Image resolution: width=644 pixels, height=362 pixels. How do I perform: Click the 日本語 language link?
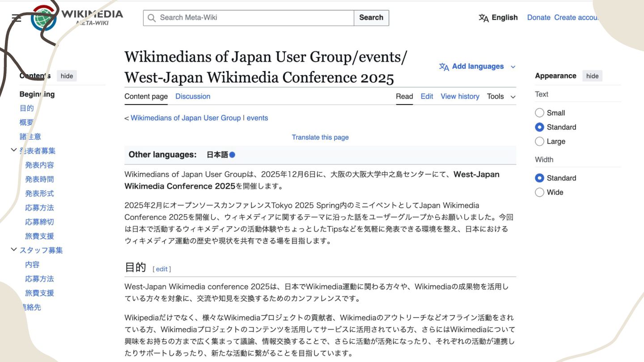tap(217, 155)
